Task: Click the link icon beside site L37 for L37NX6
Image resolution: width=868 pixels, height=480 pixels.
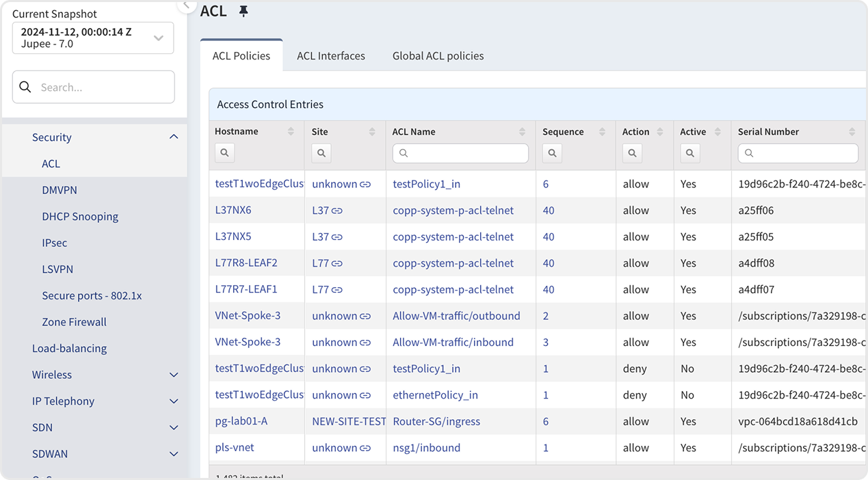Action: (337, 211)
